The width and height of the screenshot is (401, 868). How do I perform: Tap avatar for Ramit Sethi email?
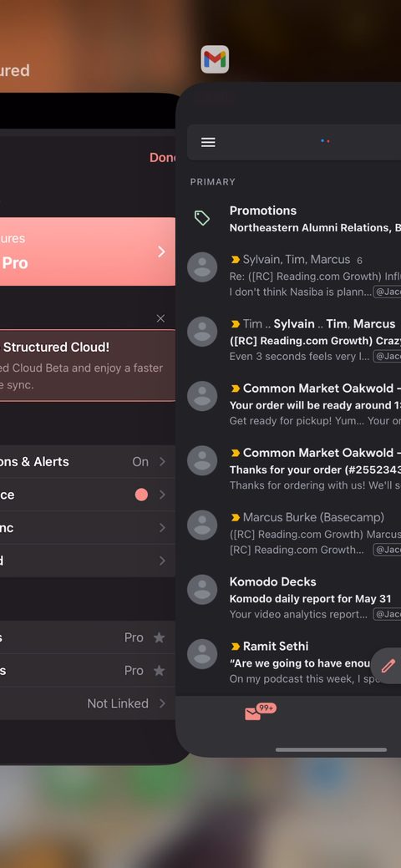click(x=202, y=654)
